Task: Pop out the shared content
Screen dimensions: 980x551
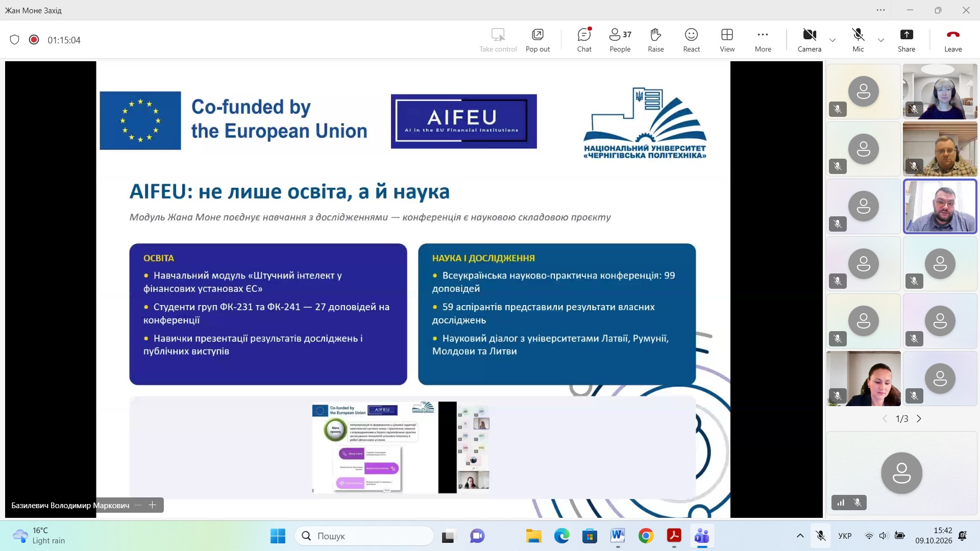Action: click(x=538, y=40)
